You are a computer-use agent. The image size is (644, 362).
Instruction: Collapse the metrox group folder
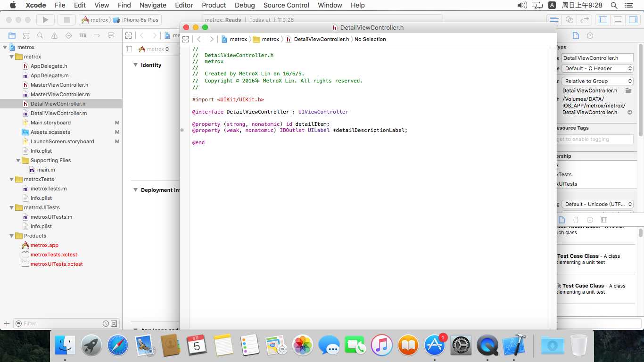[x=11, y=57]
